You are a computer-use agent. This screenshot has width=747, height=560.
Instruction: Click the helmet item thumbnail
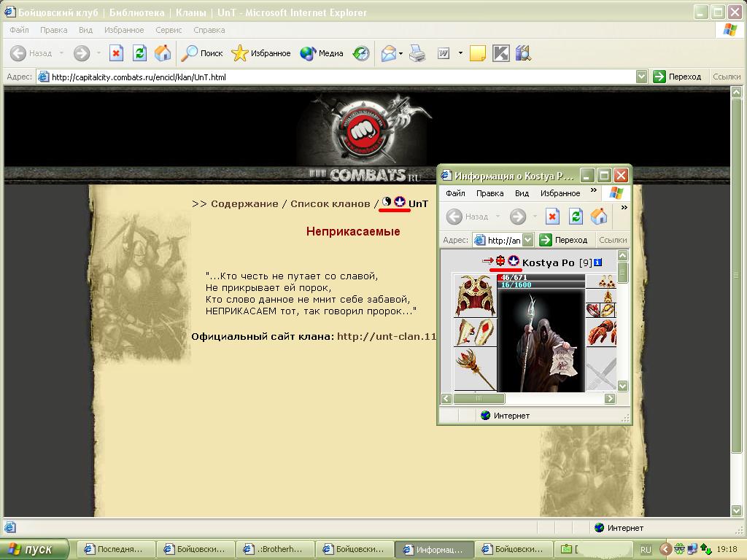[475, 296]
